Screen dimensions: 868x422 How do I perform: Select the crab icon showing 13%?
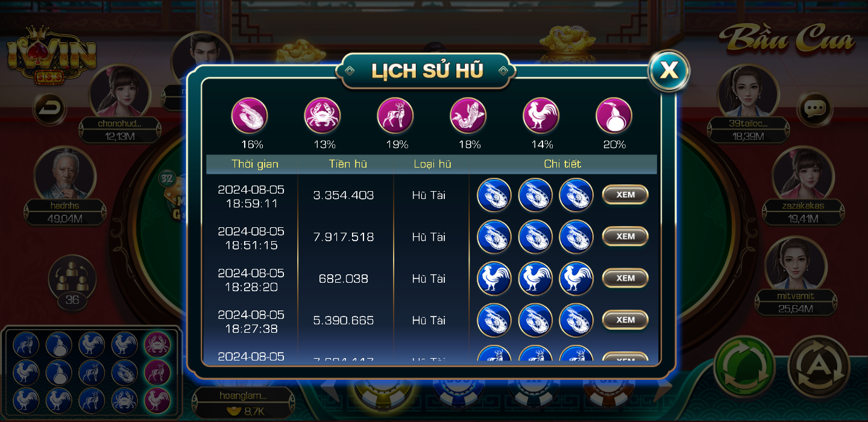click(322, 115)
